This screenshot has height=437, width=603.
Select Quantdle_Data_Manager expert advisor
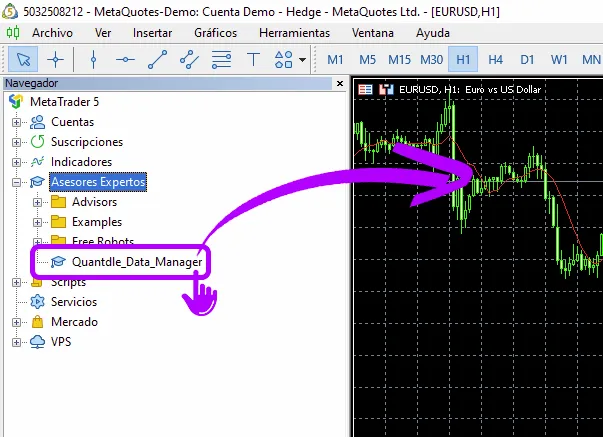(x=137, y=262)
